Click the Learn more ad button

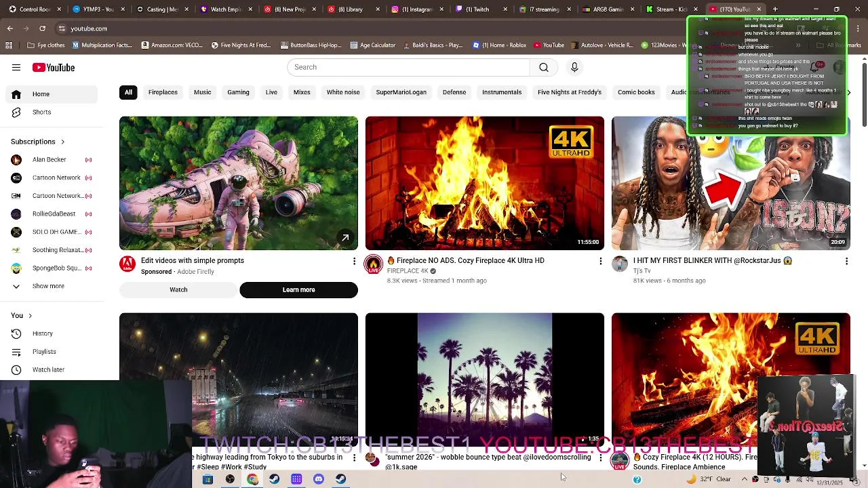[298, 290]
